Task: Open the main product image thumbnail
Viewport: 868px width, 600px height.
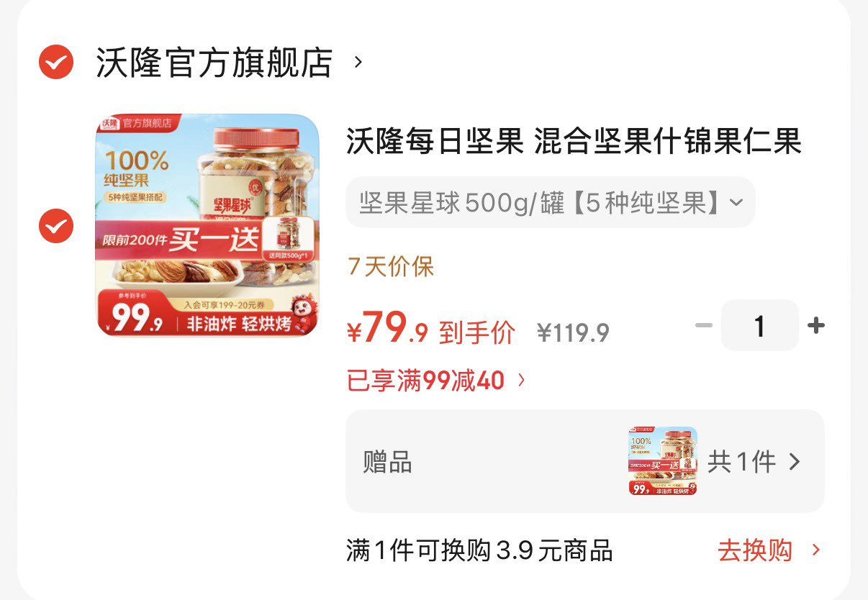Action: coord(207,225)
